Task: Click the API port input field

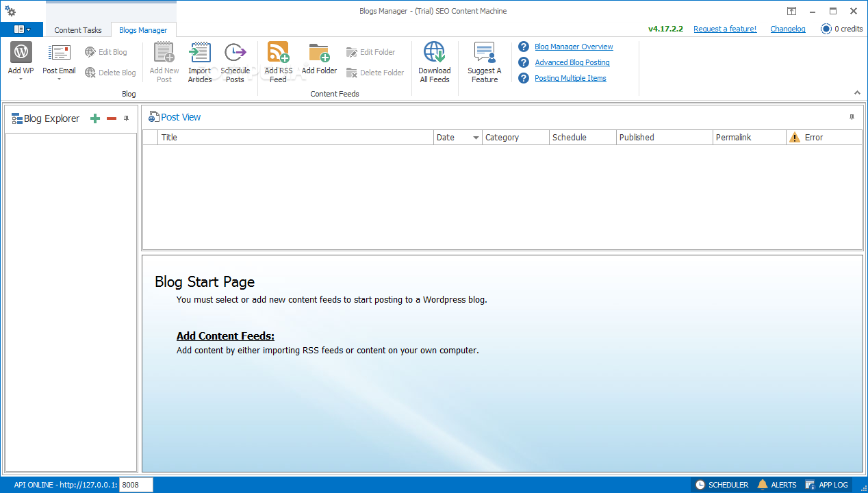Action: point(136,485)
